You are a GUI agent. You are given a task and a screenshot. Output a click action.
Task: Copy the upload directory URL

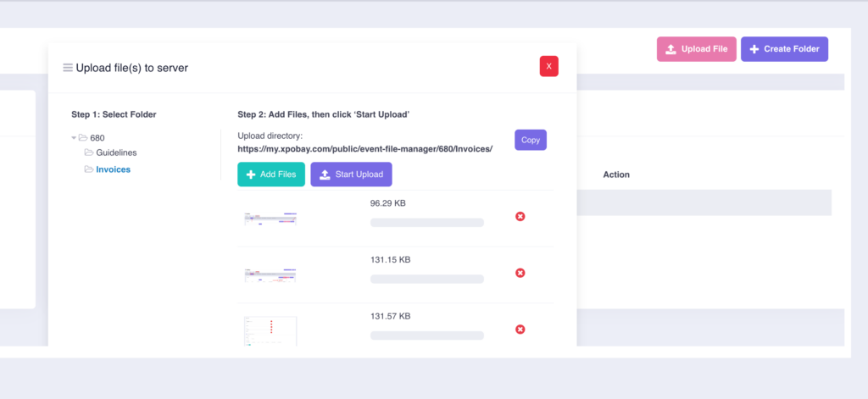point(531,140)
